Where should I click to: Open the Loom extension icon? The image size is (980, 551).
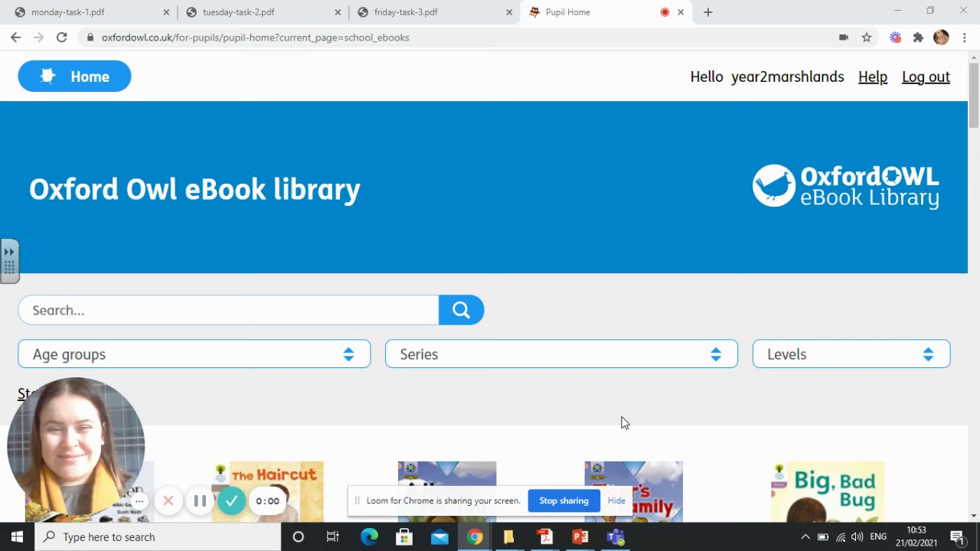coord(895,37)
